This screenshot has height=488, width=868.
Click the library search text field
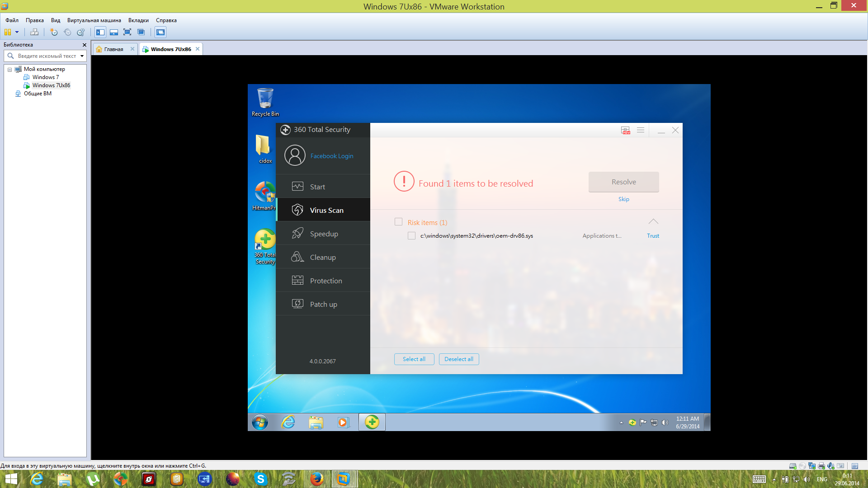pos(47,56)
